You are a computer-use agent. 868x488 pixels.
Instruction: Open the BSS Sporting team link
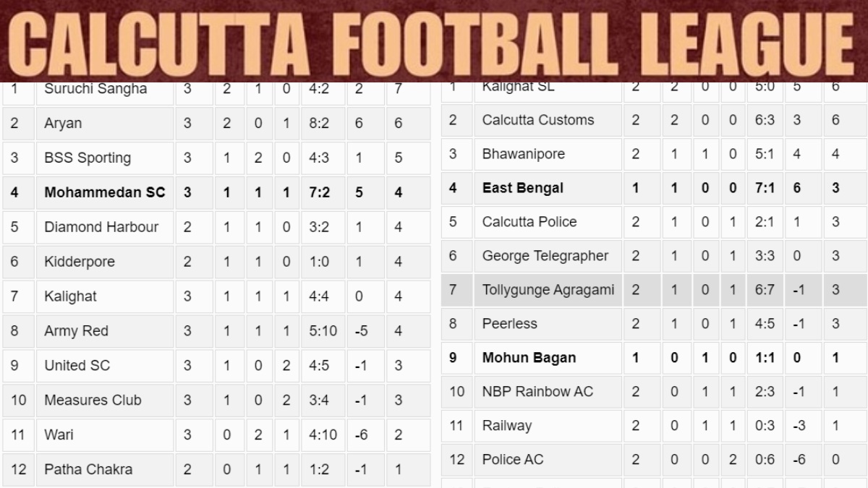click(x=88, y=158)
